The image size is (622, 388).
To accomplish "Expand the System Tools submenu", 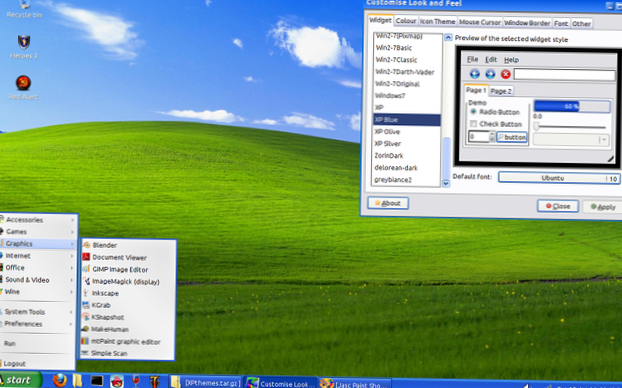I will (x=38, y=312).
